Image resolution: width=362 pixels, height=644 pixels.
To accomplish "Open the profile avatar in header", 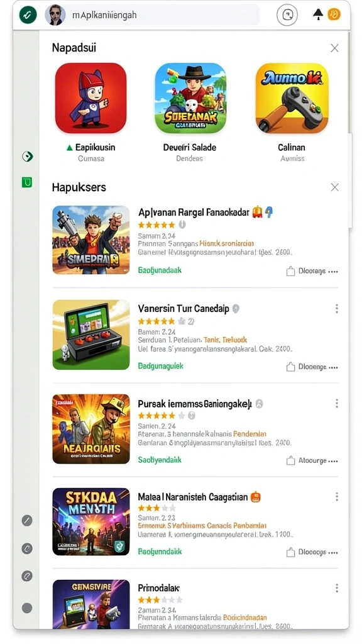I will 55,15.
